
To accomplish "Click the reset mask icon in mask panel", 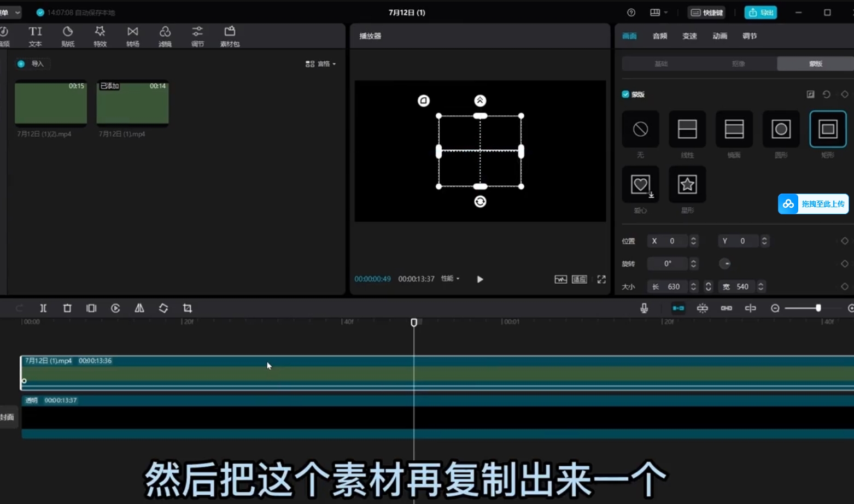I will click(827, 95).
